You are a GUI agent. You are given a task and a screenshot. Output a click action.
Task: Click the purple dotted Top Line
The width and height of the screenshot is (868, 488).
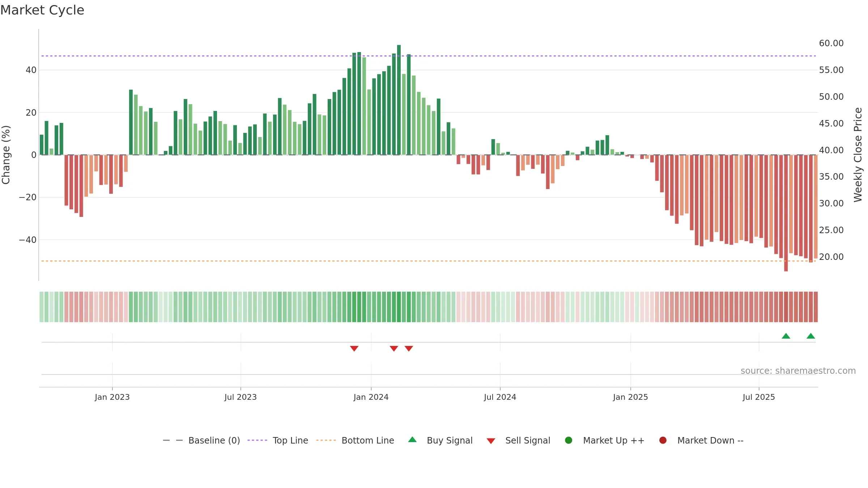[x=429, y=56]
